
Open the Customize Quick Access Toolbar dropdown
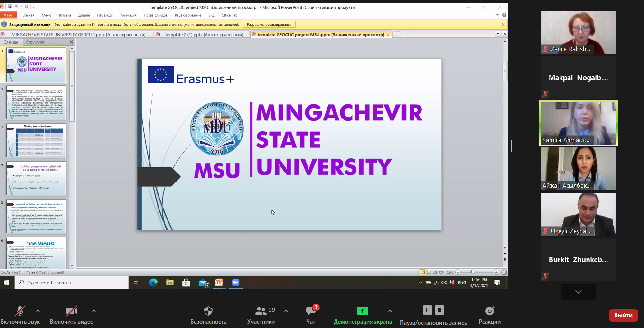[x=33, y=7]
